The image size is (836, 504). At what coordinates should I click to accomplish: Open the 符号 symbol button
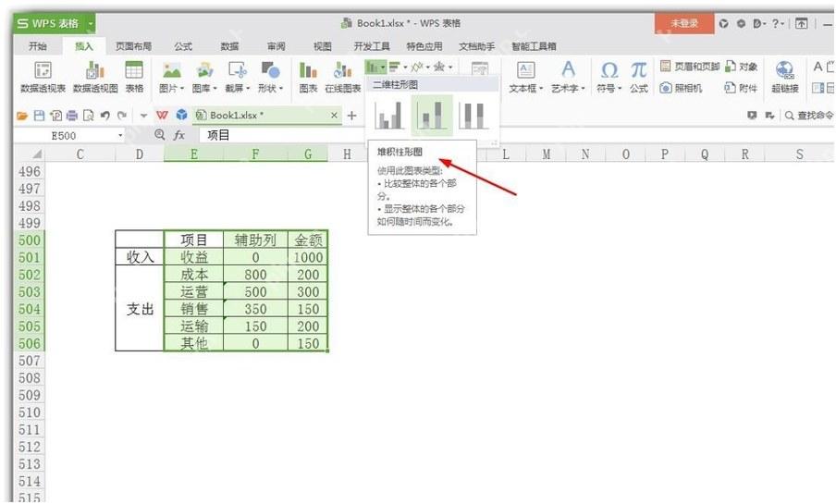coord(609,78)
